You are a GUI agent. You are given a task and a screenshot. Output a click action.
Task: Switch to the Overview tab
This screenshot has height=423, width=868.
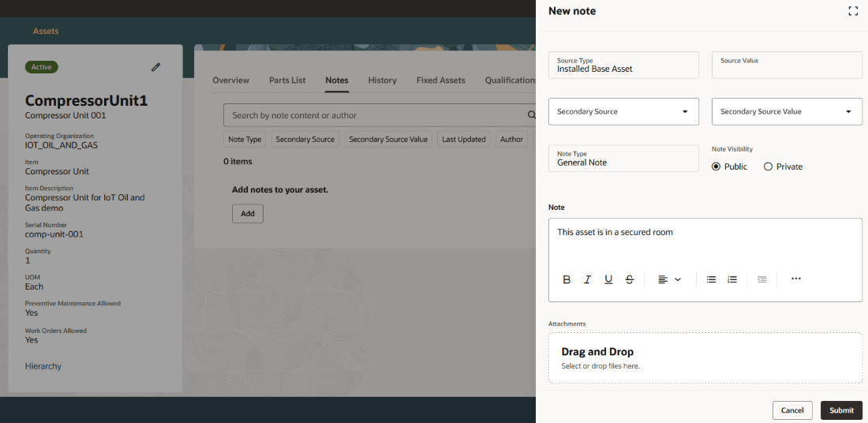[x=231, y=80]
